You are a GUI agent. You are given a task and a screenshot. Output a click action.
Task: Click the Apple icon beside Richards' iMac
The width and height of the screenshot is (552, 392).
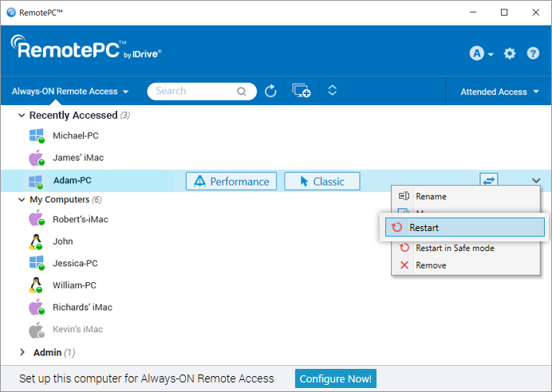[x=37, y=308]
